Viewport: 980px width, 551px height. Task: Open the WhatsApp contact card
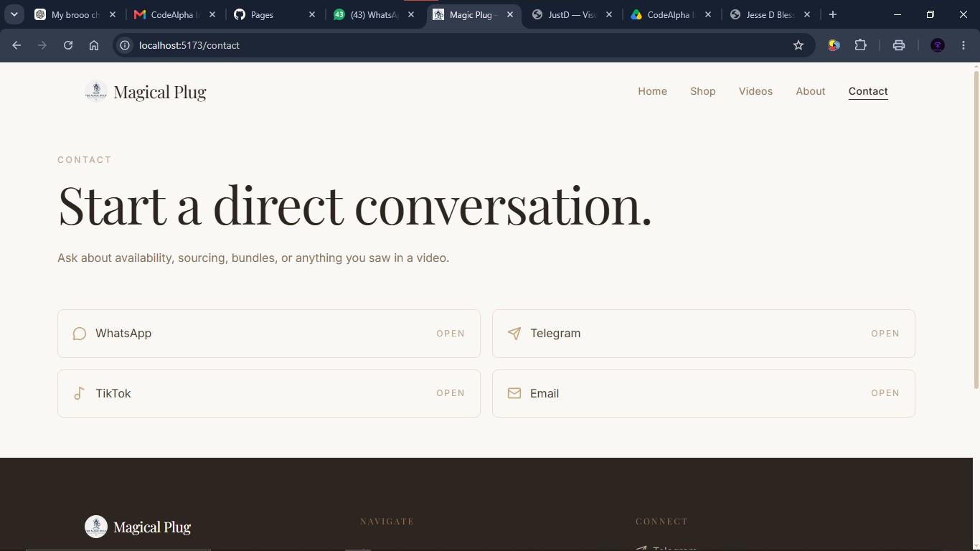click(269, 334)
